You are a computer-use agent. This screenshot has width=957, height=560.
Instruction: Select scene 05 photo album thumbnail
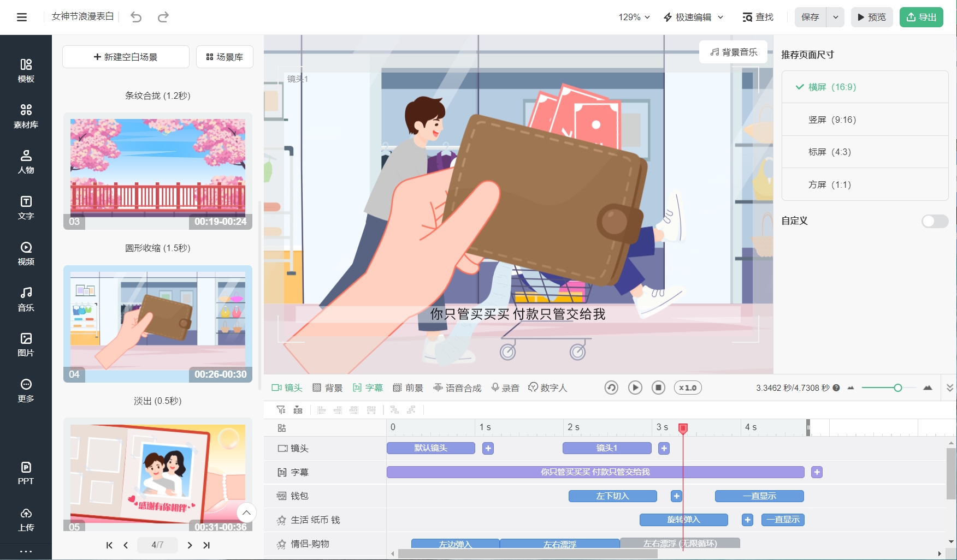(x=158, y=474)
